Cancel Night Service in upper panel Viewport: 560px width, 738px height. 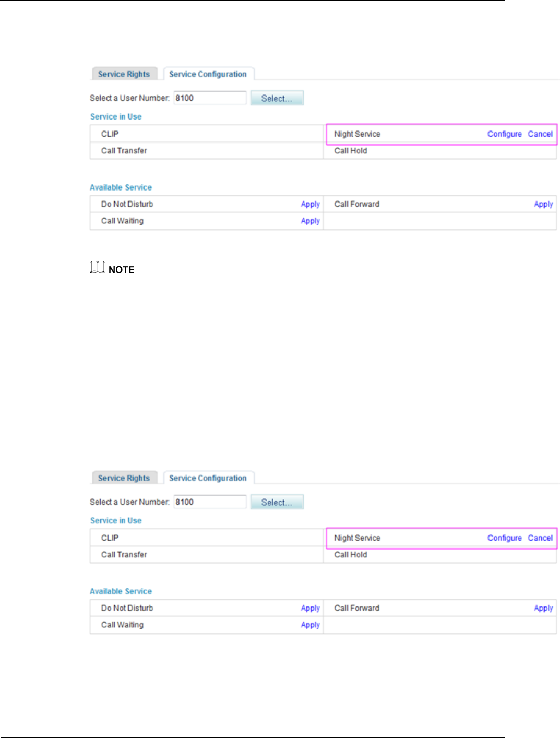(540, 134)
